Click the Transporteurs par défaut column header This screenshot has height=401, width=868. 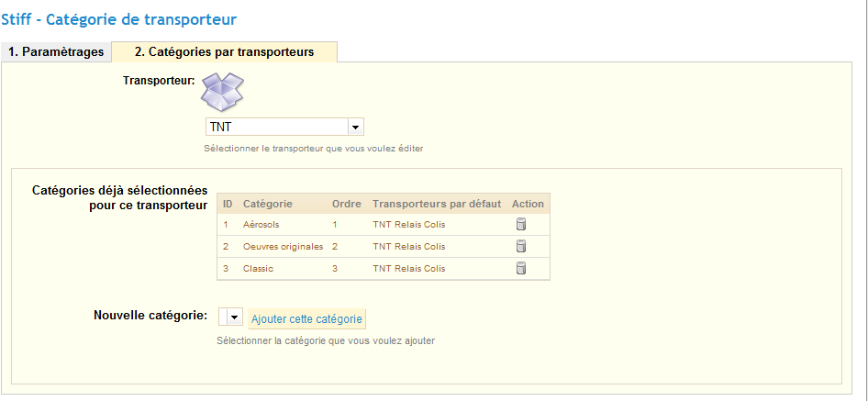point(438,204)
